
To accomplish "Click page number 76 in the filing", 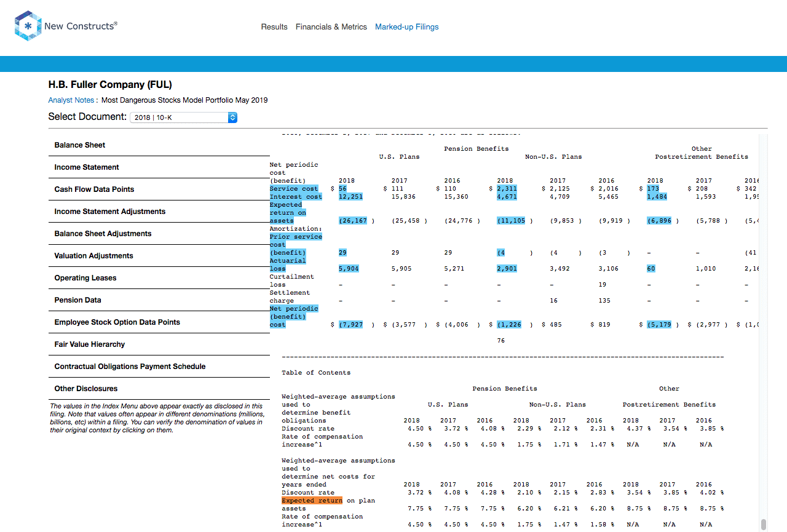I will 501,341.
